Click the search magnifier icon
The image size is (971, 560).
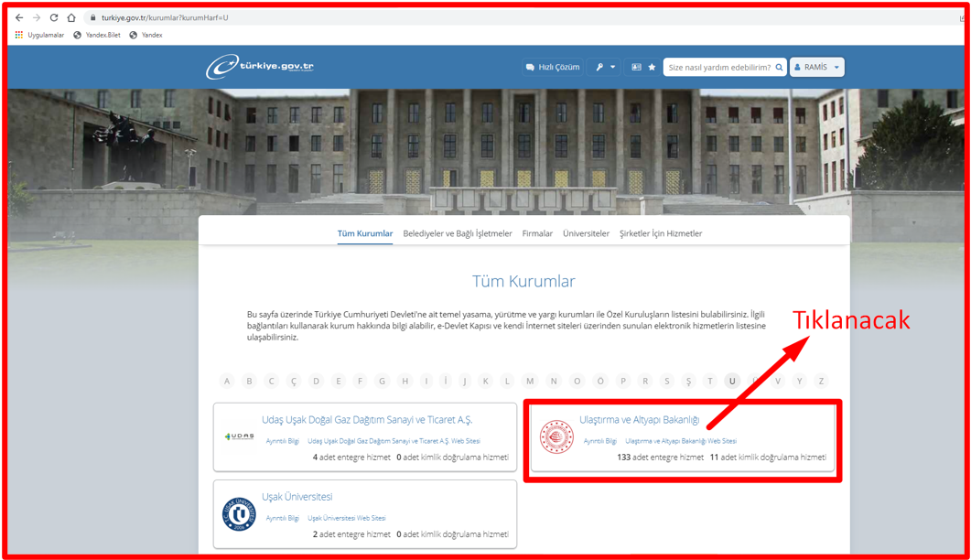pyautogui.click(x=779, y=67)
